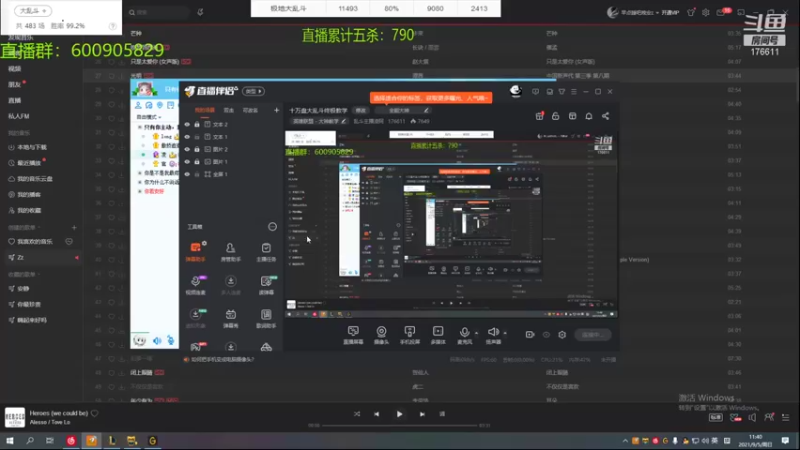Expand the red-text group in QQ tree
The width and height of the screenshot is (800, 450).
140,191
